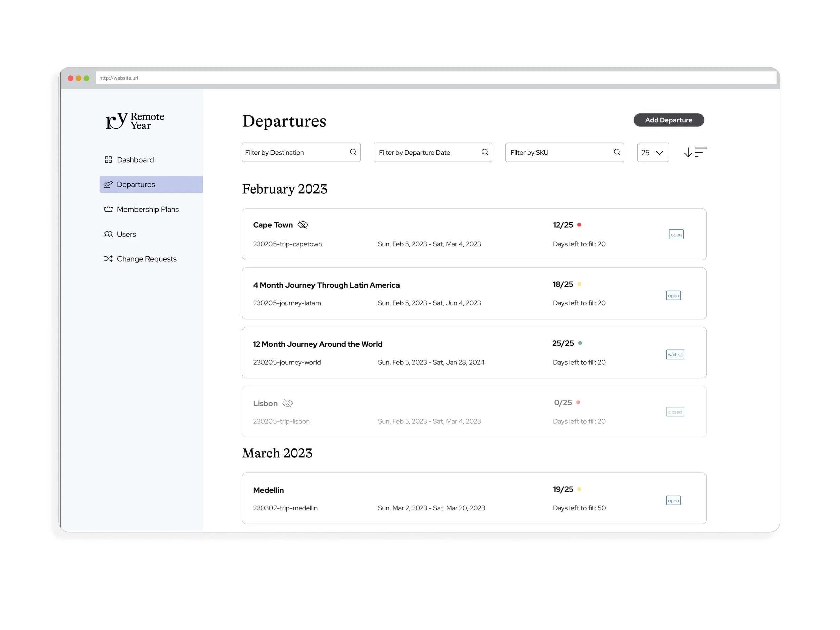The image size is (840, 630).
Task: Select the Departures plane icon in sidebar
Action: point(109,184)
